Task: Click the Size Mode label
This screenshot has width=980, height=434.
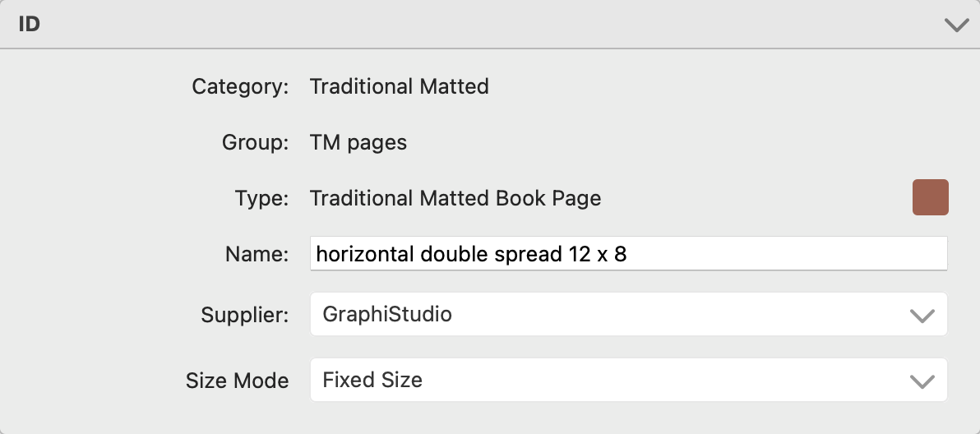Action: pyautogui.click(x=237, y=381)
